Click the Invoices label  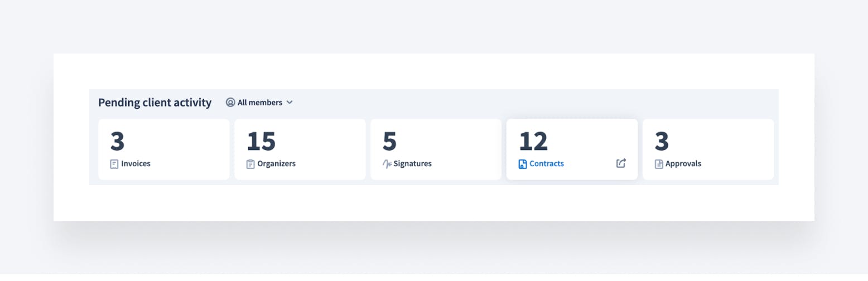click(136, 164)
